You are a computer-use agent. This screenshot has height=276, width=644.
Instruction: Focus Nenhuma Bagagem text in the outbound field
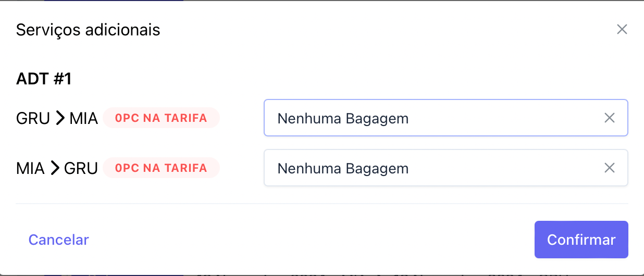tap(343, 119)
